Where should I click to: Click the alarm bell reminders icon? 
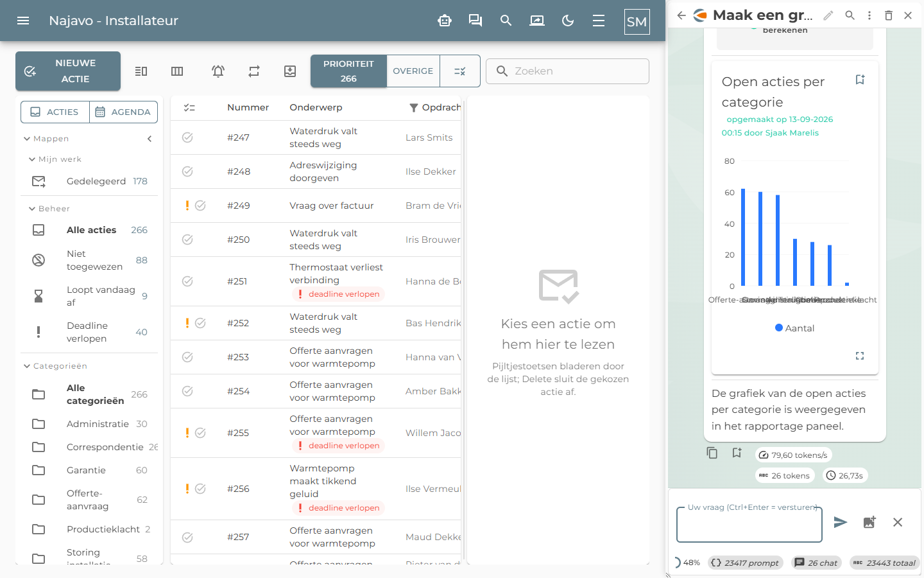(218, 71)
